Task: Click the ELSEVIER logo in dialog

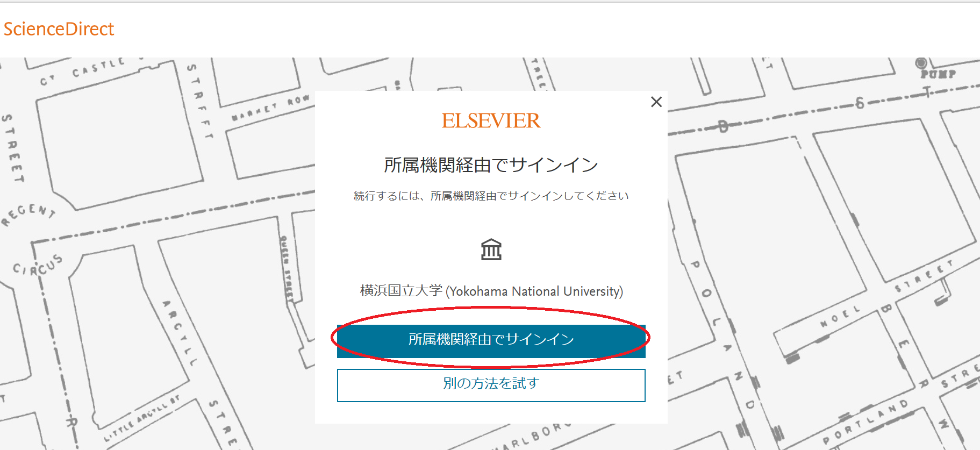Action: click(x=491, y=121)
